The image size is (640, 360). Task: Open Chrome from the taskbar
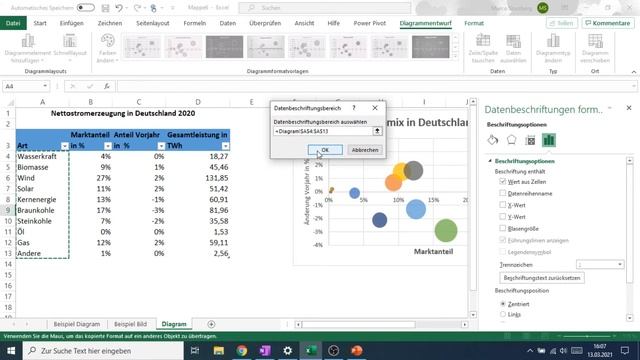click(x=242, y=351)
